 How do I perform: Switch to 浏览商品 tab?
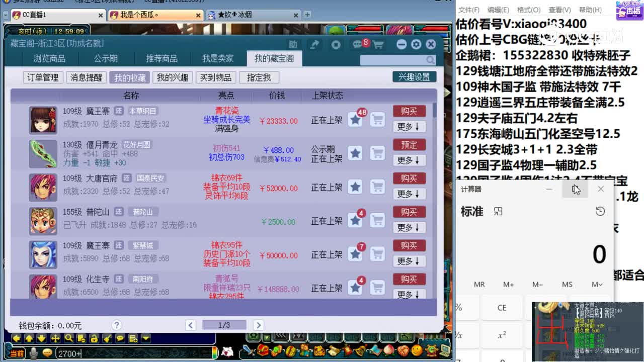49,59
